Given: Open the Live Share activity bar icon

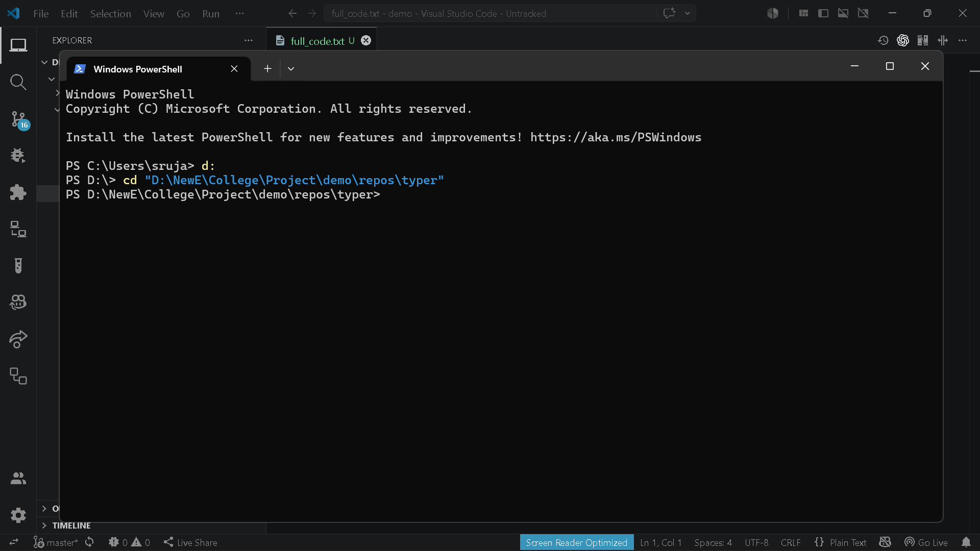Looking at the screenshot, I should point(18,339).
